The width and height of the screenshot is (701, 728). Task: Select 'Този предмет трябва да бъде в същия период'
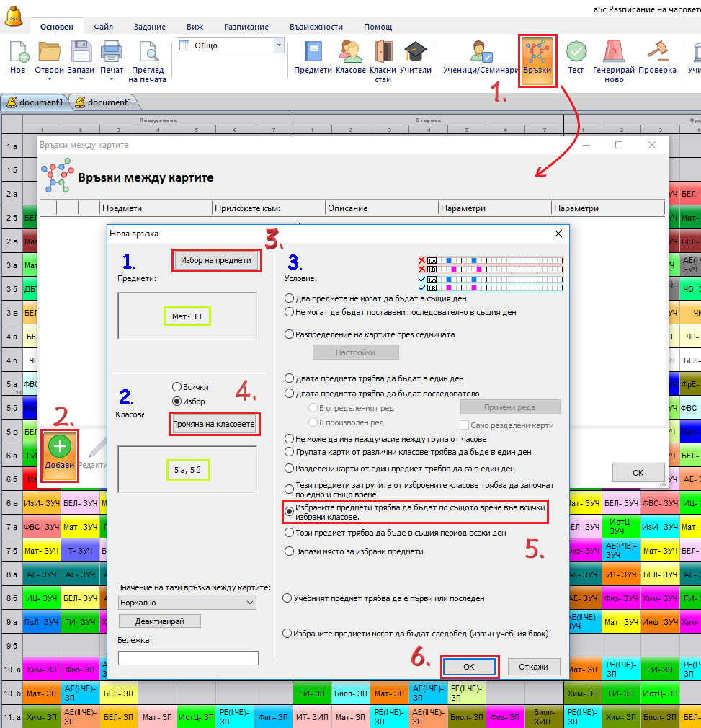click(289, 533)
